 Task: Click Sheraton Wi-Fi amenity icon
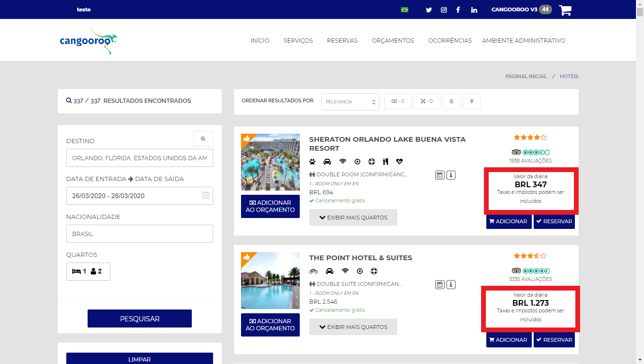pyautogui.click(x=343, y=161)
